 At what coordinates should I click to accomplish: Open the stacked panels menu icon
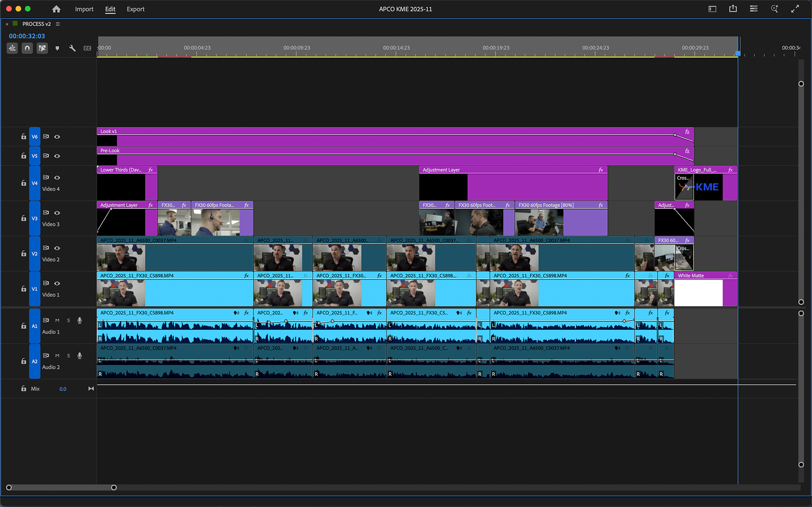coord(753,8)
